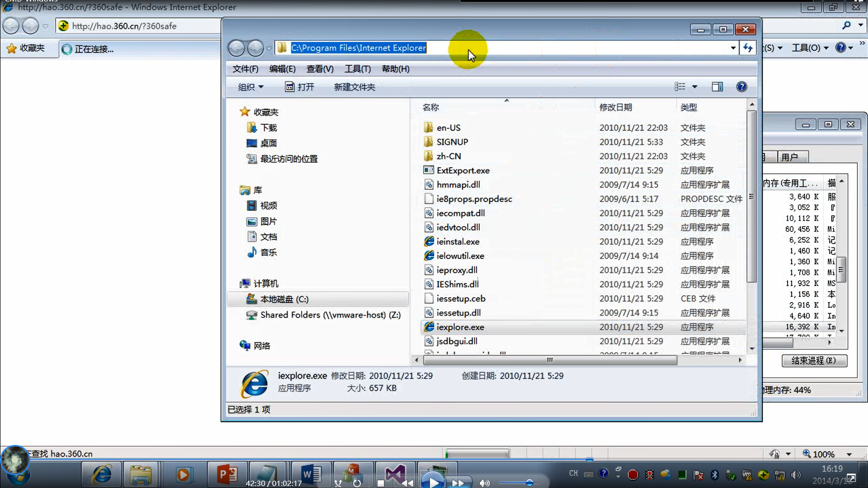Click IE browser back button
Viewport: 868px width, 488px height.
click(x=11, y=26)
